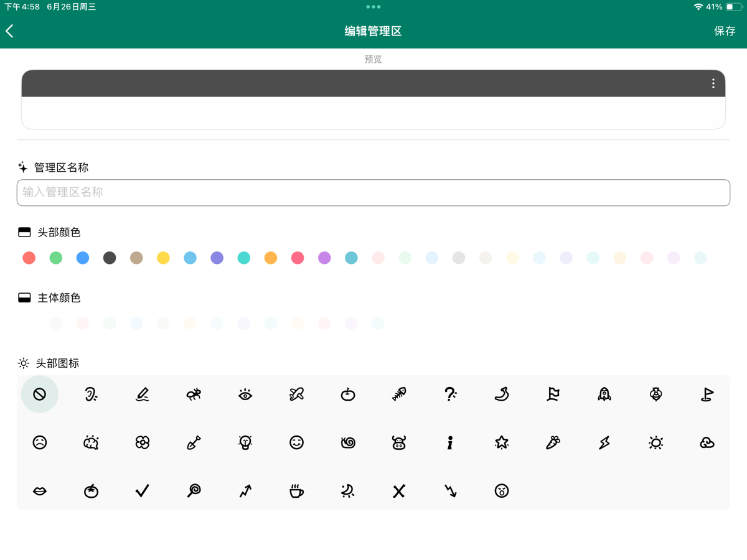The image size is (747, 560).
Task: Choose the info letter i icon
Action: pos(451,442)
